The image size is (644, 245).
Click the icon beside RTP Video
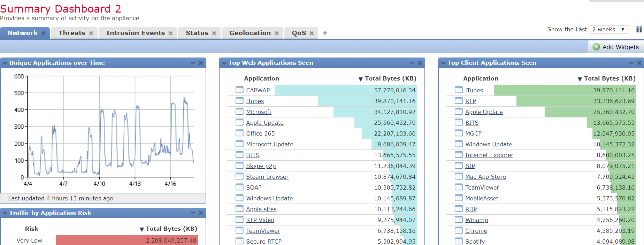click(x=239, y=220)
